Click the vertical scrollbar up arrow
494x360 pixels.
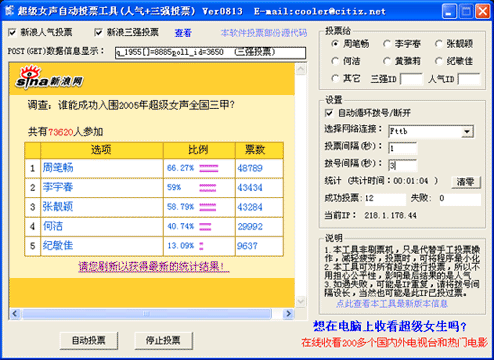pos(301,69)
